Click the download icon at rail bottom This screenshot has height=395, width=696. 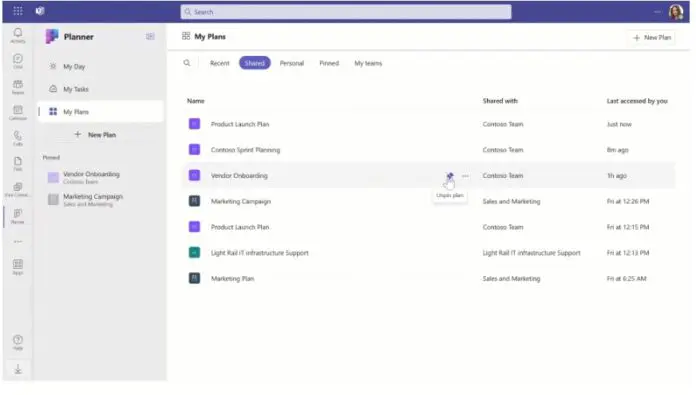[x=18, y=369]
